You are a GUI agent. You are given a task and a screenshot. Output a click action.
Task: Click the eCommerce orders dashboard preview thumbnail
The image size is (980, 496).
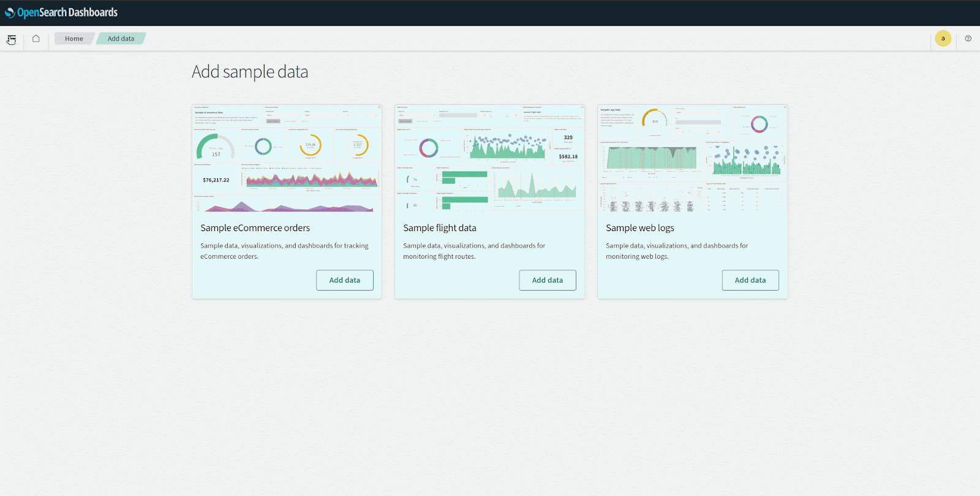click(x=287, y=159)
